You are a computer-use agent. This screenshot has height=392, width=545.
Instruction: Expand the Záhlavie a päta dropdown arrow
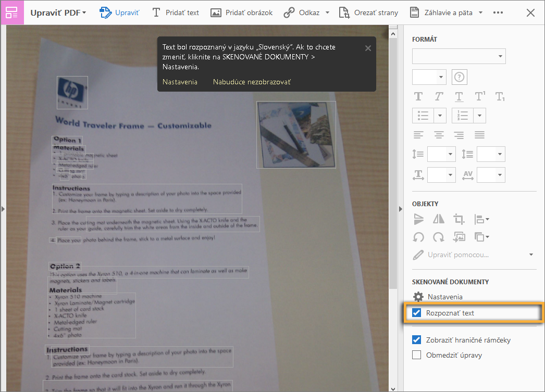pyautogui.click(x=481, y=13)
